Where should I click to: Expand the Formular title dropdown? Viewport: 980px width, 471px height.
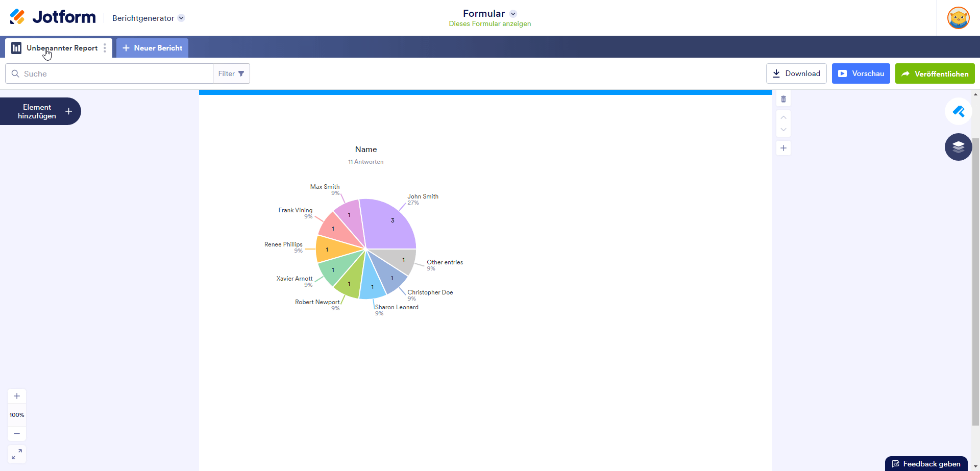pos(513,14)
